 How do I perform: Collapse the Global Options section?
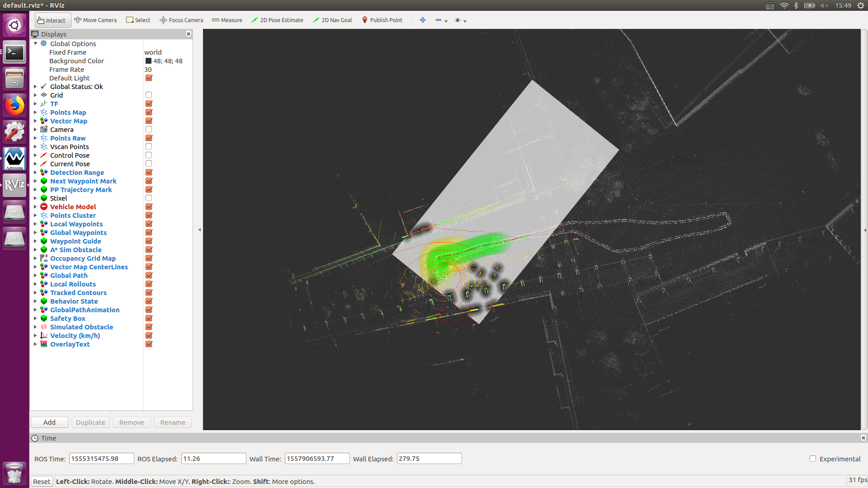coord(35,44)
